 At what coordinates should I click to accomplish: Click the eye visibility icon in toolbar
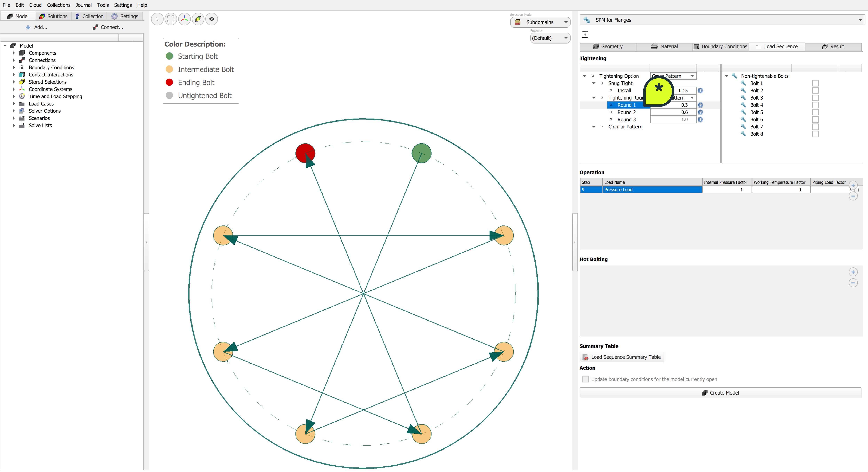[x=212, y=19]
